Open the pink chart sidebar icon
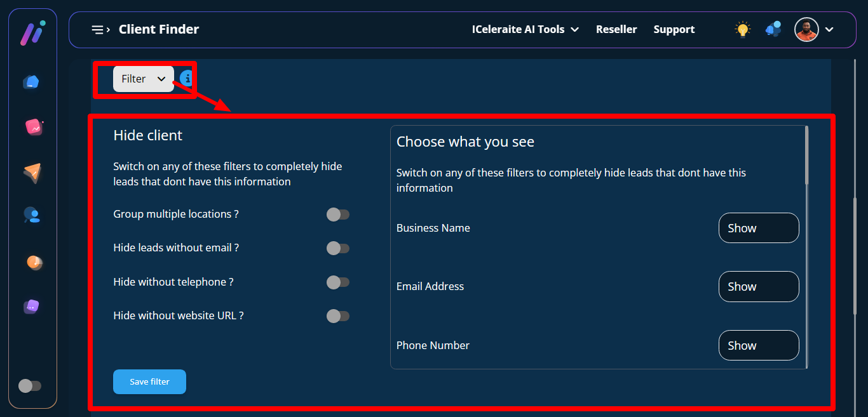The width and height of the screenshot is (868, 417). pos(33,127)
